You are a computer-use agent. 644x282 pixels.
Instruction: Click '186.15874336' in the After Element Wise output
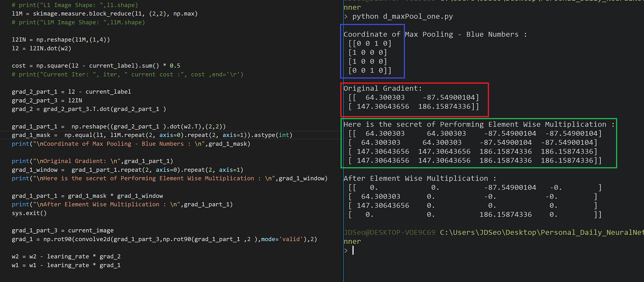(x=506, y=215)
